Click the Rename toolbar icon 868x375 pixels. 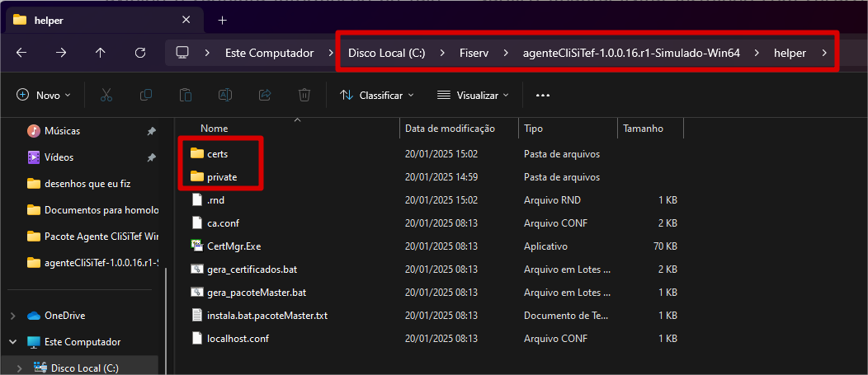(x=224, y=95)
